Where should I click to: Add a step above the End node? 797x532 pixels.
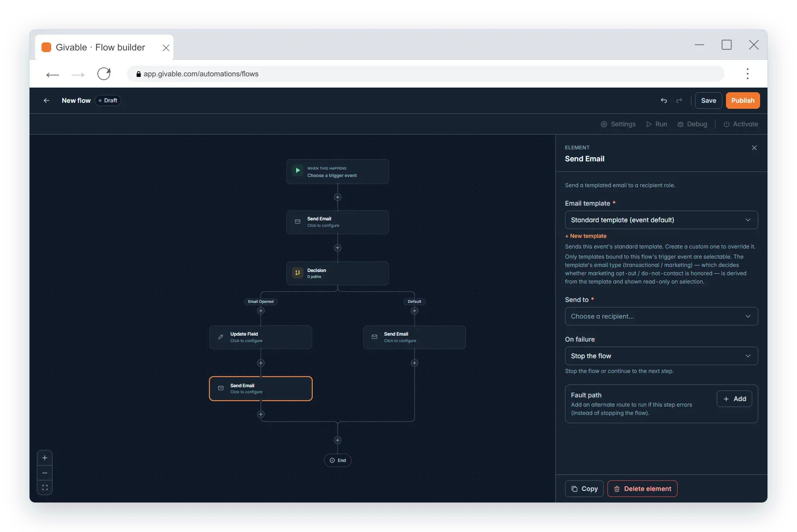click(x=338, y=440)
